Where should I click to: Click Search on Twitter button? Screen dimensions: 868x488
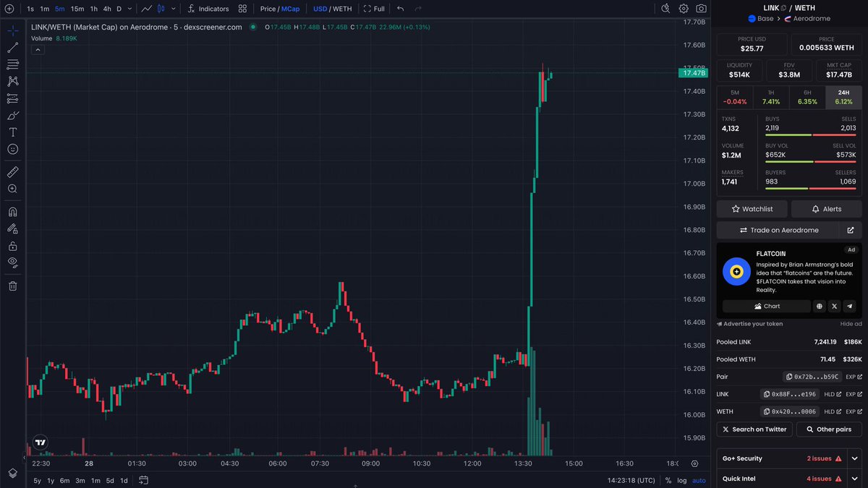coord(754,429)
